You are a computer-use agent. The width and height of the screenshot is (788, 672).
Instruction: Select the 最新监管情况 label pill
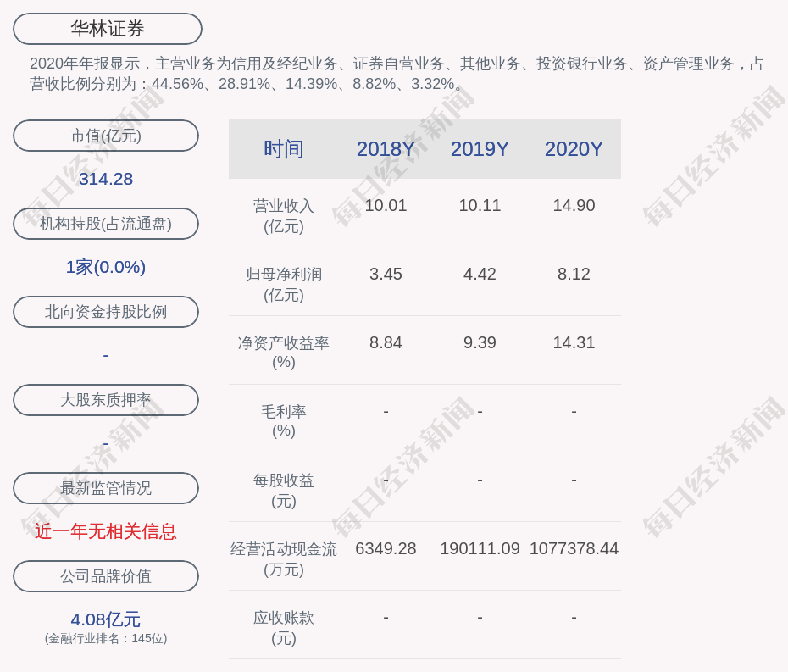click(x=106, y=488)
